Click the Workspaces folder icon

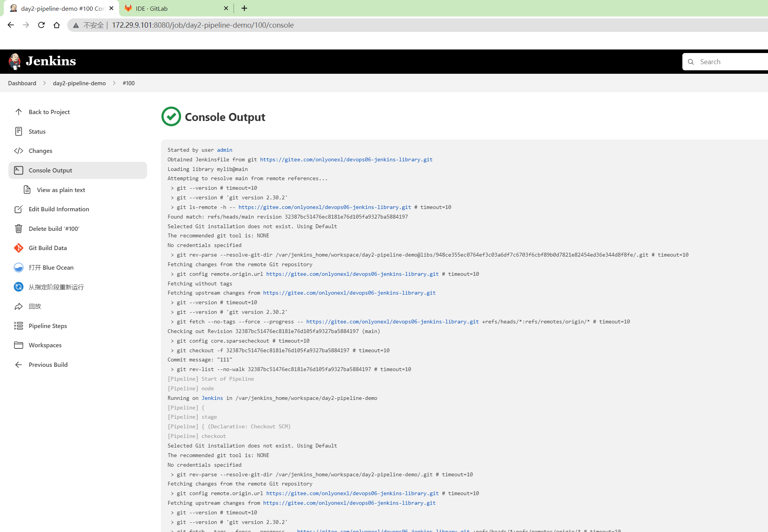point(18,345)
